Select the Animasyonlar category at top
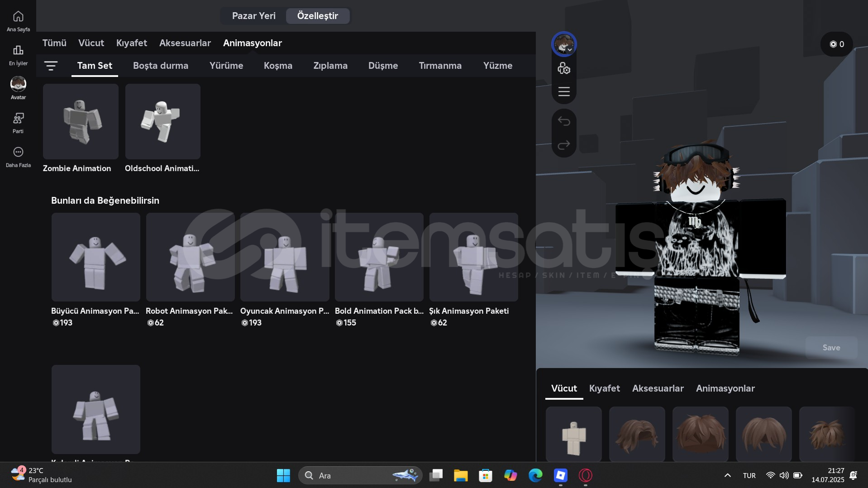This screenshot has width=868, height=488. click(253, 43)
